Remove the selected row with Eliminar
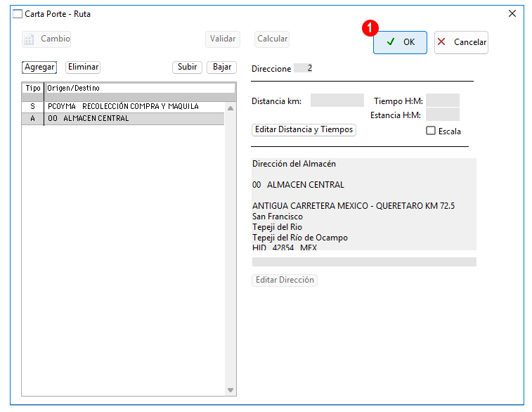Viewport: 532px width, 412px height. (83, 67)
